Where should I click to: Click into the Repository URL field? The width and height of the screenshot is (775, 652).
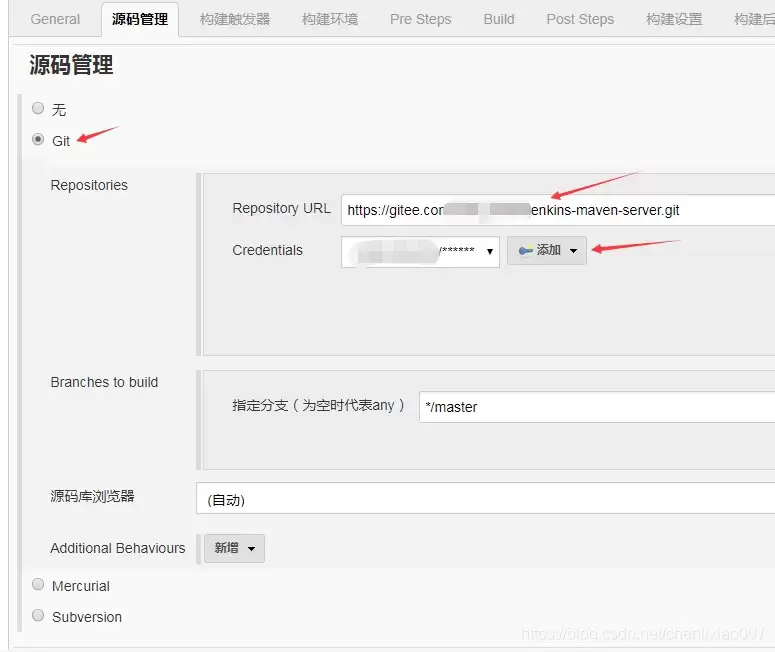click(558, 210)
